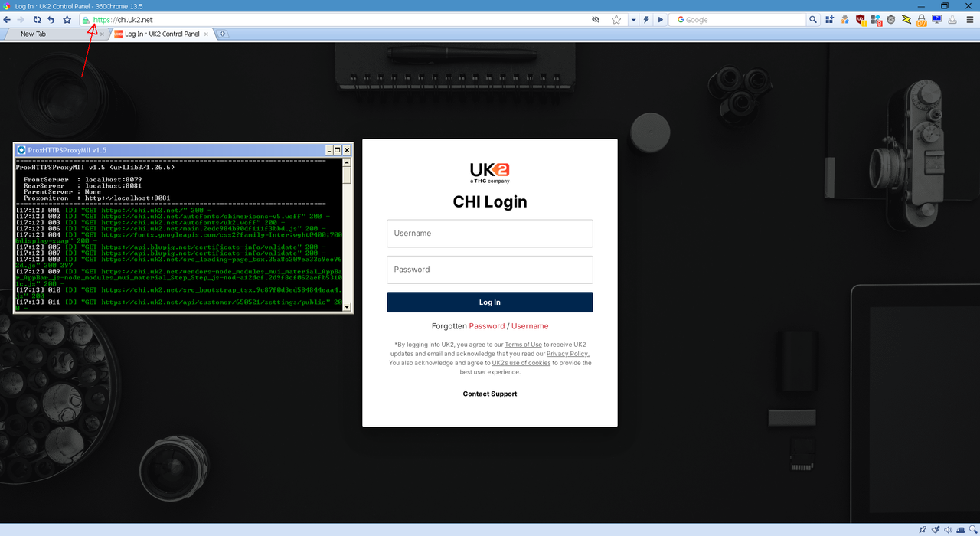This screenshot has width=980, height=536.
Task: Click the Google search box
Action: pos(738,20)
